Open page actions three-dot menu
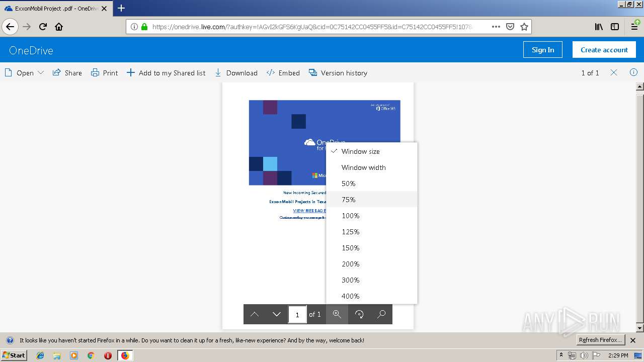 [496, 27]
